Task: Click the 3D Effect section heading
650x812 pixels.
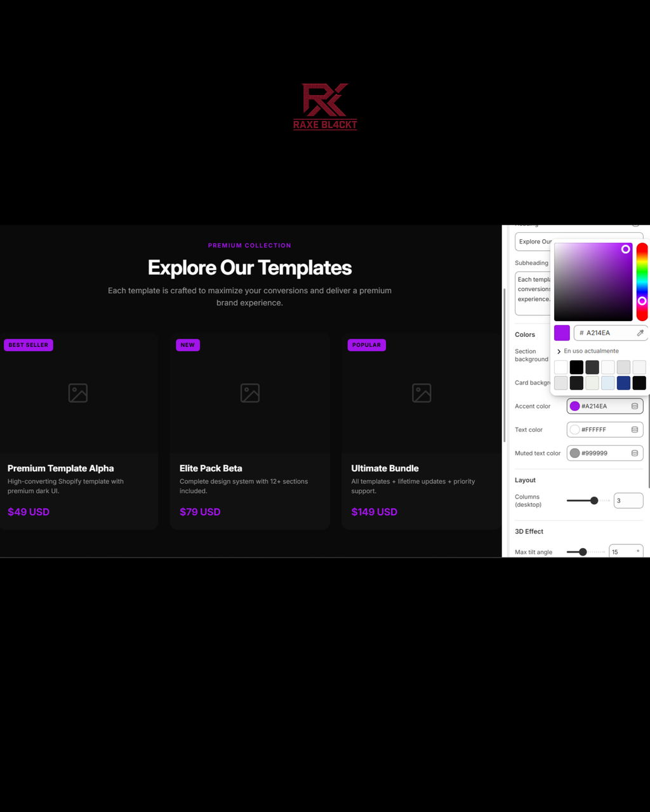Action: [529, 532]
